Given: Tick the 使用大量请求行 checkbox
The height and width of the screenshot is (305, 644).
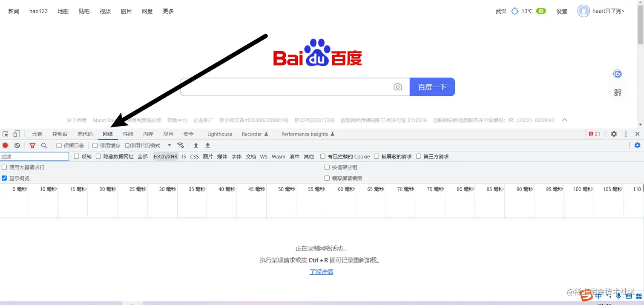Looking at the screenshot, I should tap(4, 167).
